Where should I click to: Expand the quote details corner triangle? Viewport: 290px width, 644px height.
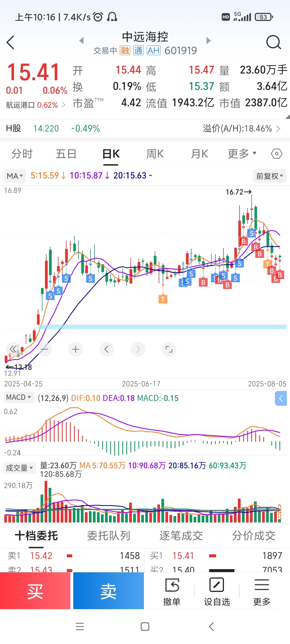[x=288, y=116]
